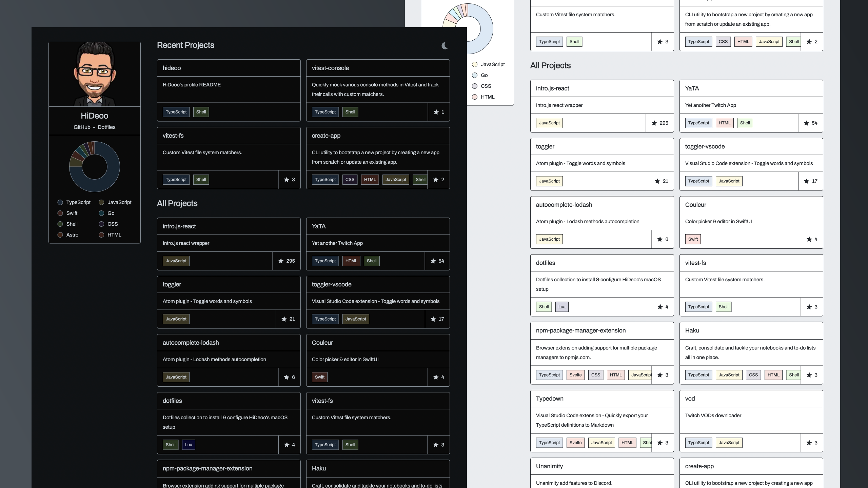Click the JavaScript badge on the toggler card
The image size is (868, 488).
[176, 319]
